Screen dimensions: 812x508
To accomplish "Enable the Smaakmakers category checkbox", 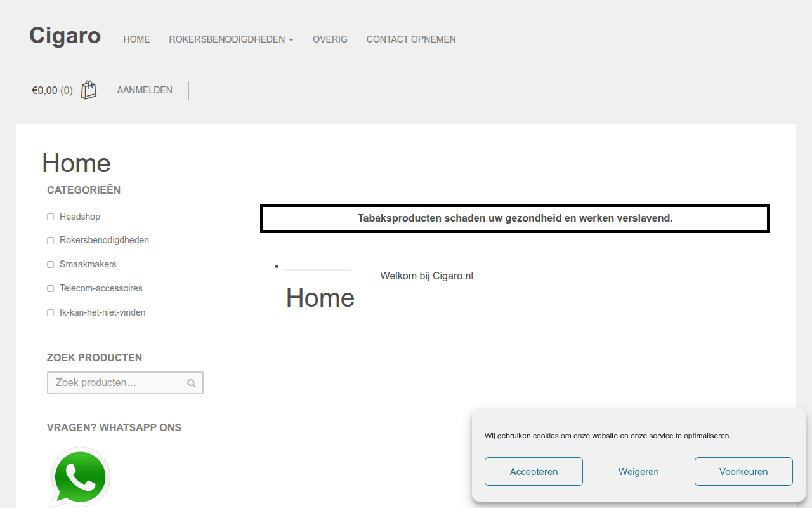I will (x=51, y=265).
